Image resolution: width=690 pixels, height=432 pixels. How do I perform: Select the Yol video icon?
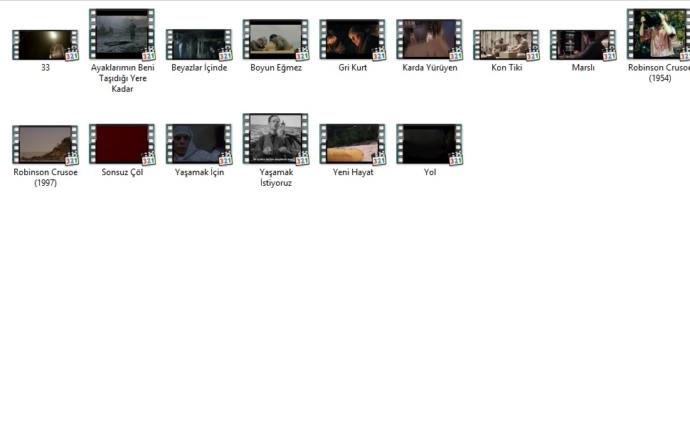[x=429, y=144]
